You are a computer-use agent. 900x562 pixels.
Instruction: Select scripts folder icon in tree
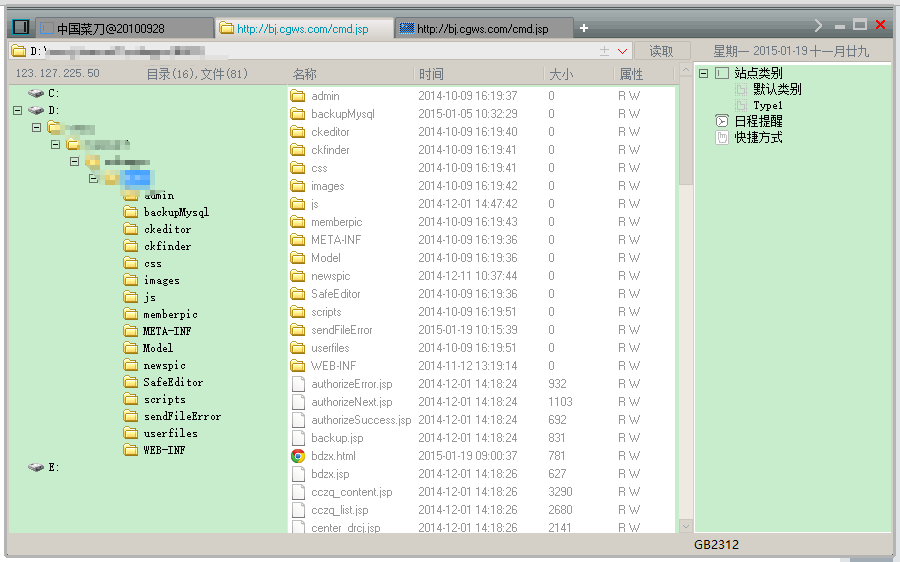click(x=131, y=399)
